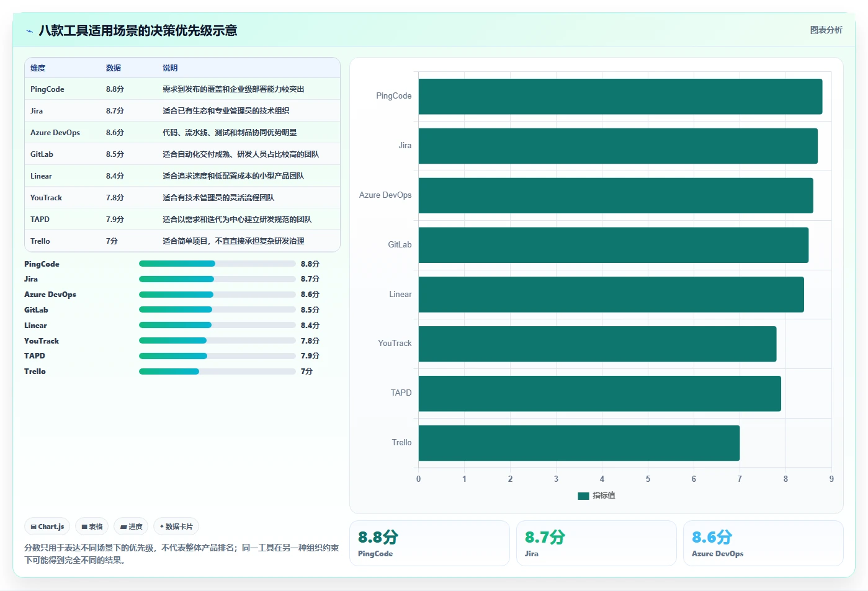Image resolution: width=868 pixels, height=591 pixels.
Task: Click the 图表分析 label in header
Action: (826, 30)
